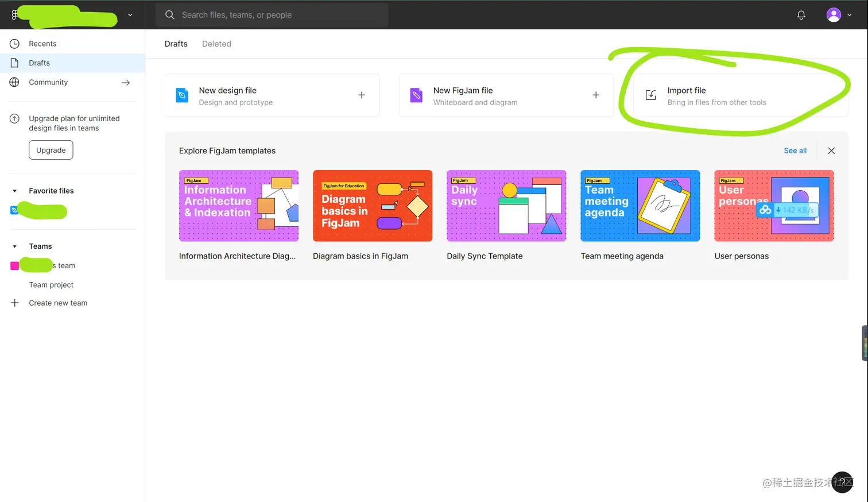Open the Team meeting agenda thumbnail
This screenshot has height=502, width=868.
click(640, 206)
